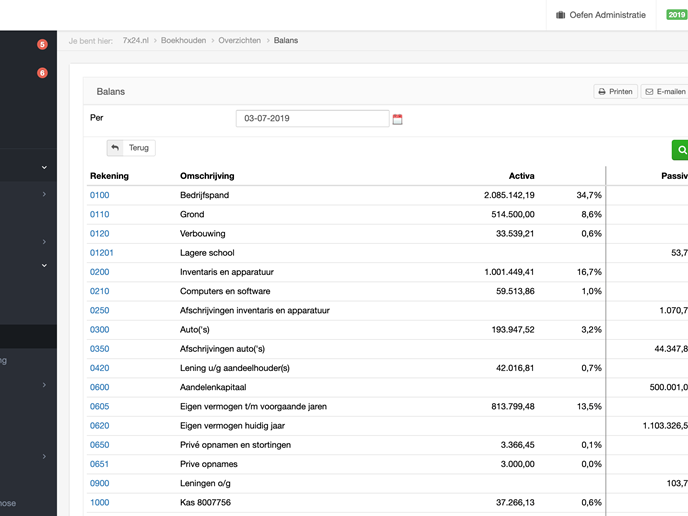The height and width of the screenshot is (516, 688).
Task: Open account 0100 Bedrijfspand
Action: click(99, 195)
